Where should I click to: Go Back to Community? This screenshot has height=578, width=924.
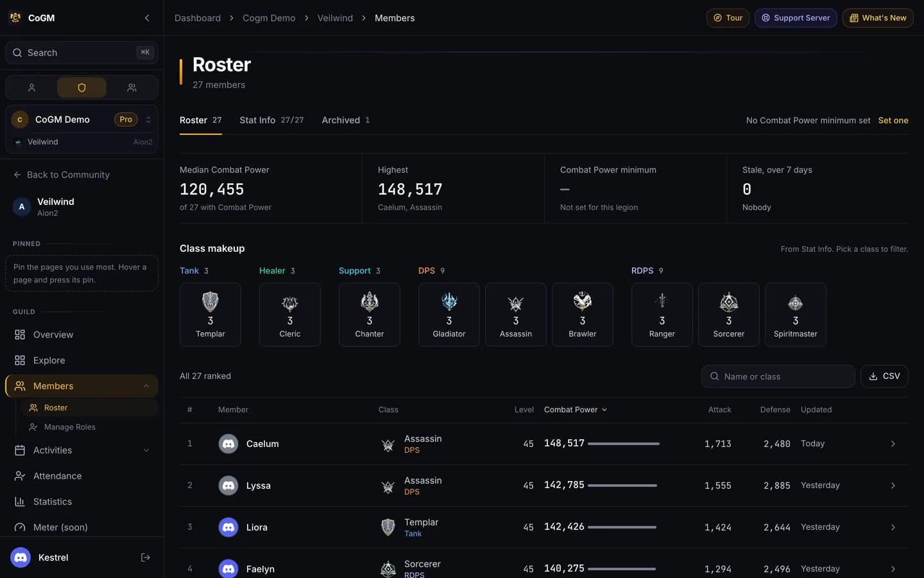point(62,175)
